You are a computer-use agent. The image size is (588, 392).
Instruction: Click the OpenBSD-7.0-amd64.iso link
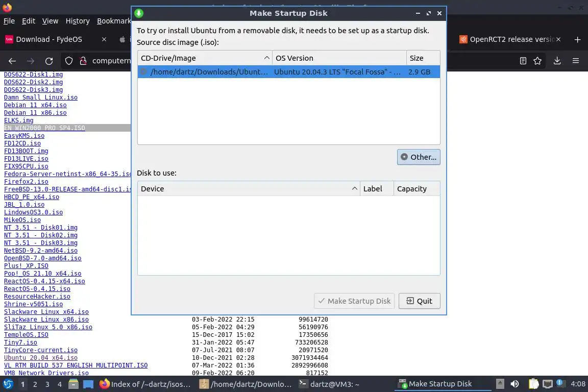pyautogui.click(x=43, y=258)
